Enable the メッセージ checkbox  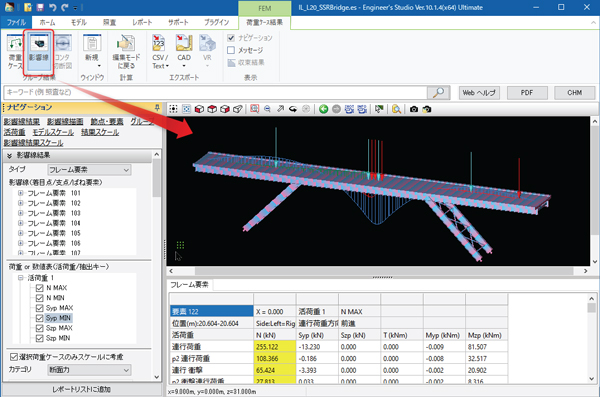pos(231,50)
